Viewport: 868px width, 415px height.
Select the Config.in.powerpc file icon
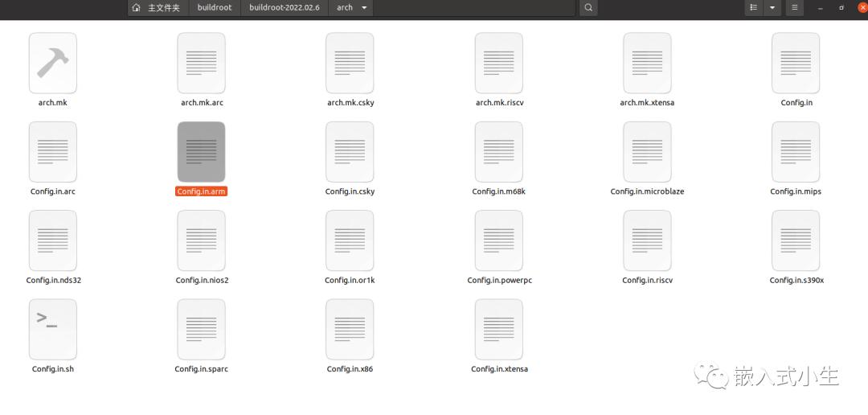pos(499,240)
